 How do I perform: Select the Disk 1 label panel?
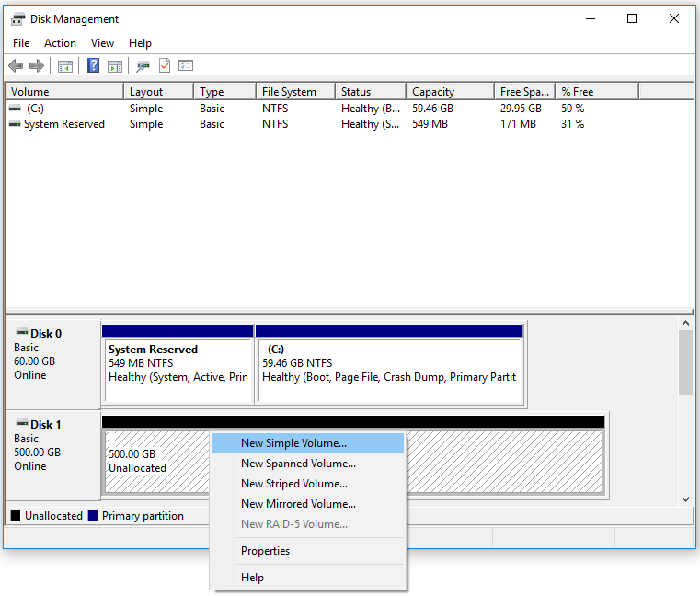pyautogui.click(x=52, y=454)
